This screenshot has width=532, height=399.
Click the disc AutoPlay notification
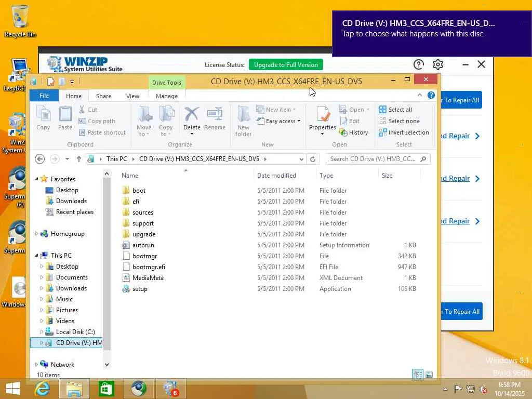click(432, 34)
